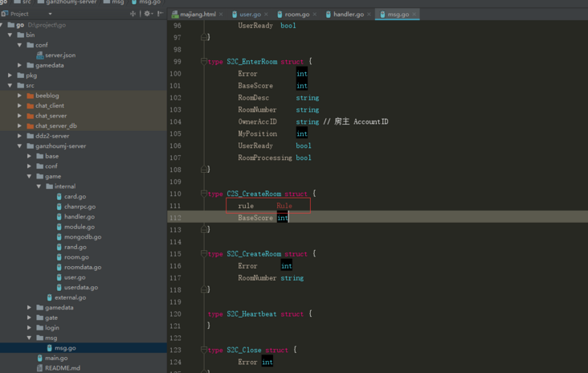
Task: Fold the S2C_EnterRoom struct at gutter
Action: 205,62
